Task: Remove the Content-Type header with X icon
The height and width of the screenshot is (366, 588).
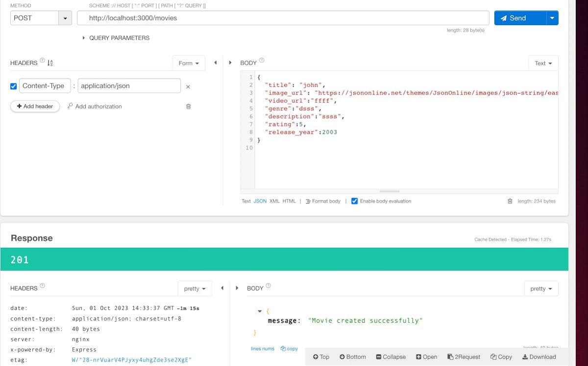Action: [188, 86]
